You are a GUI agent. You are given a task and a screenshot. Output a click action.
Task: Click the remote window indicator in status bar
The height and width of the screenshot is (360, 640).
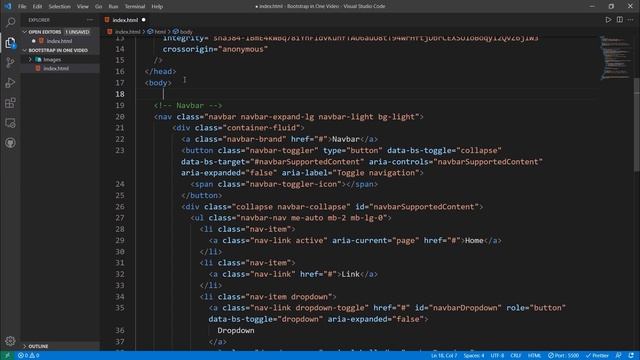point(7,356)
